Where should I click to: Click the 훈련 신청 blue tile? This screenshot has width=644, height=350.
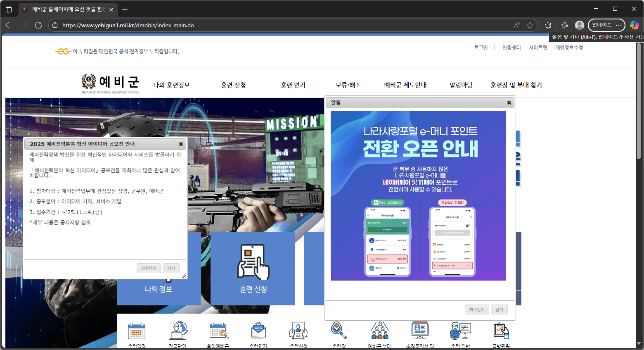point(253,269)
